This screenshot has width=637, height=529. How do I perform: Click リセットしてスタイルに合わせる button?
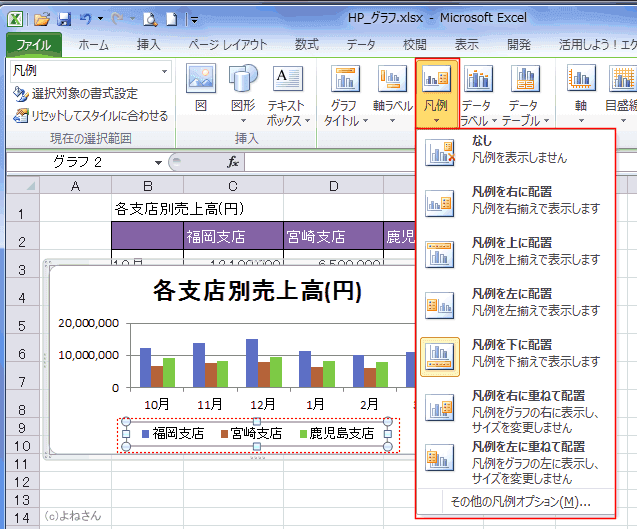tap(90, 116)
